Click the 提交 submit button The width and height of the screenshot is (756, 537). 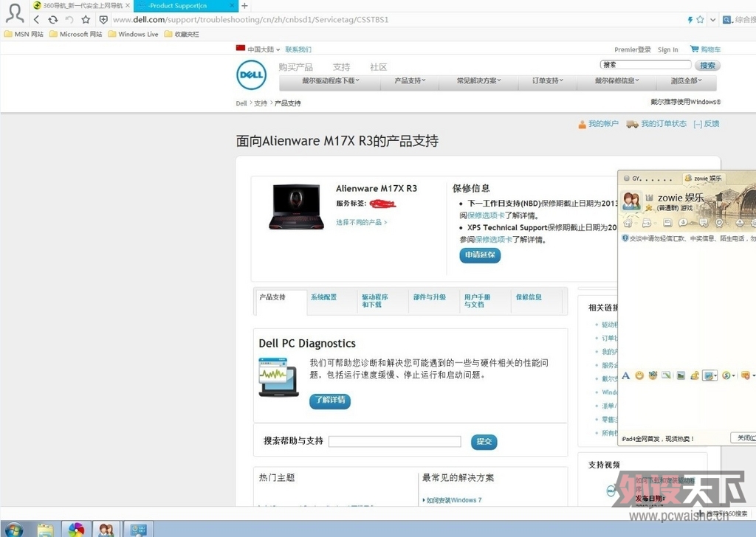pyautogui.click(x=484, y=442)
